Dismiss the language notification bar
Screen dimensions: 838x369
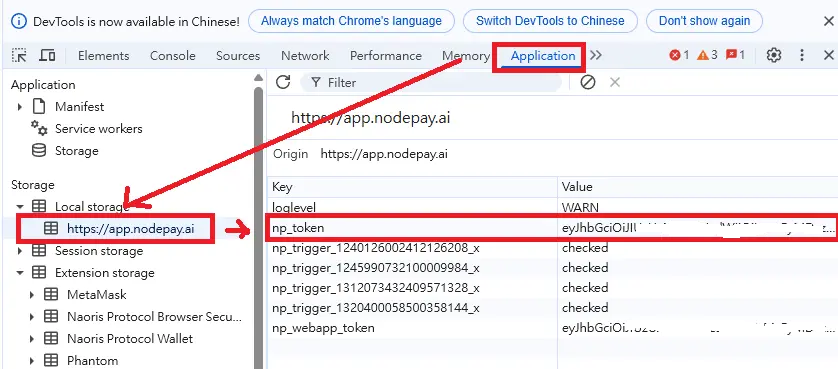coord(829,21)
